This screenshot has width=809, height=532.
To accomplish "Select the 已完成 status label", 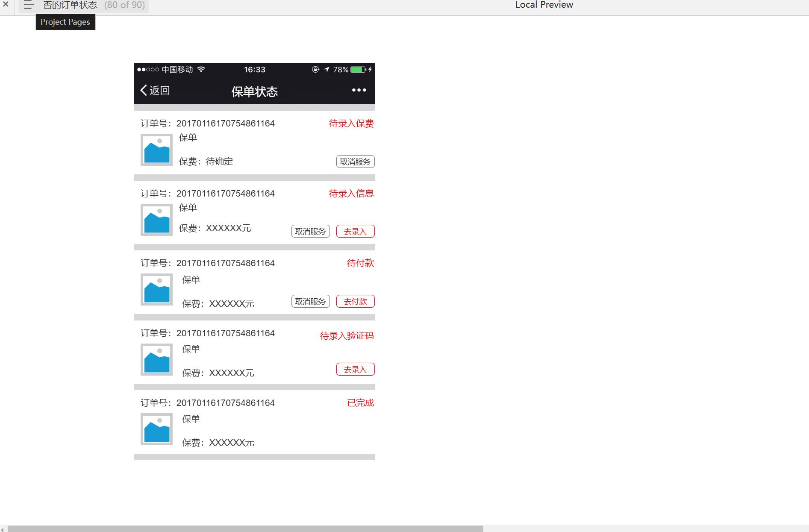I will (x=360, y=403).
